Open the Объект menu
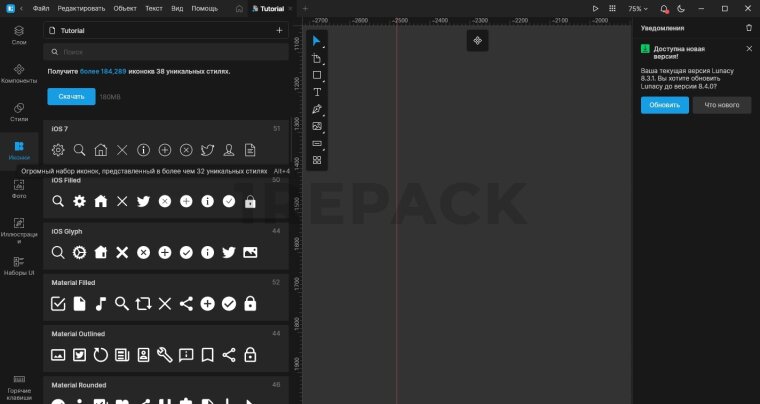Viewport: 760px width, 404px height. pos(125,8)
